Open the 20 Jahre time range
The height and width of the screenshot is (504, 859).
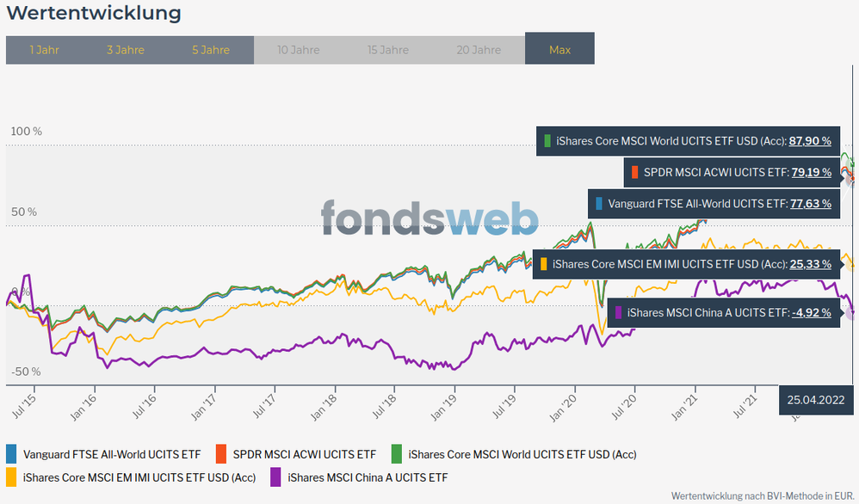click(478, 50)
